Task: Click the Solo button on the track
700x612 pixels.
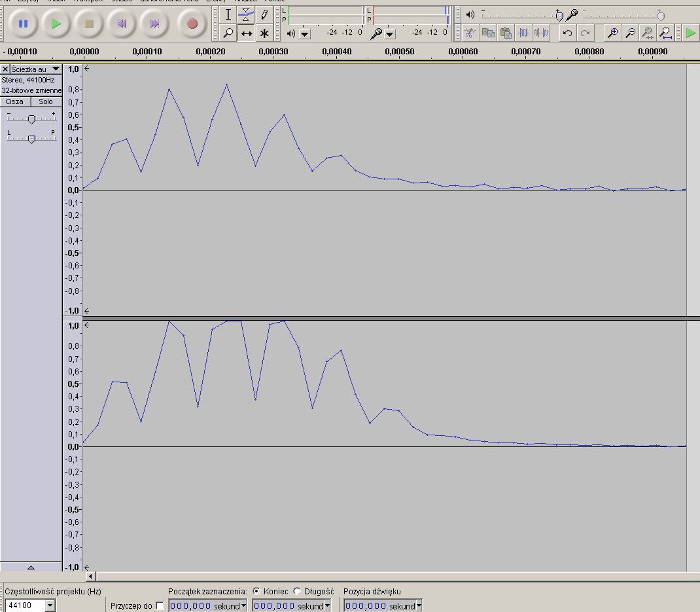Action: point(46,101)
